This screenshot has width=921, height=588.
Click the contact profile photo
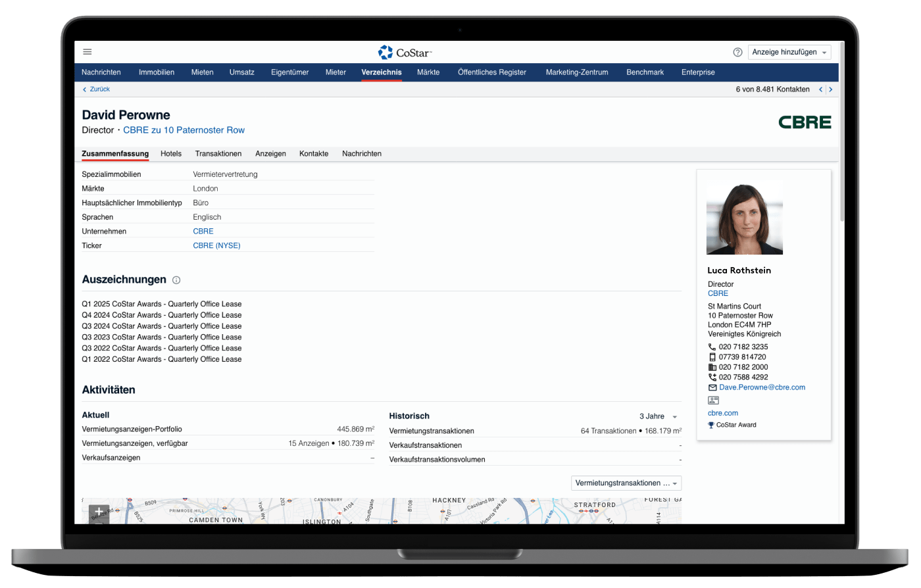[744, 218]
